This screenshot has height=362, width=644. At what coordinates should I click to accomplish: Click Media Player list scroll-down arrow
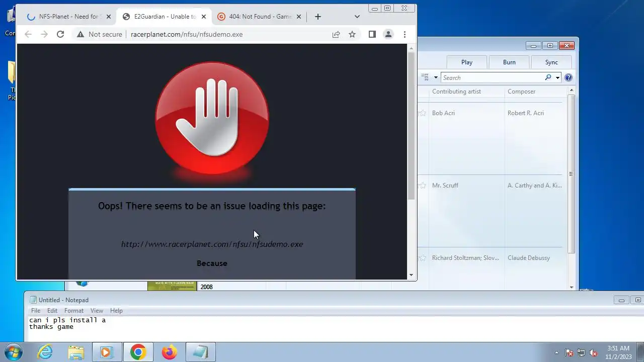coord(571,287)
